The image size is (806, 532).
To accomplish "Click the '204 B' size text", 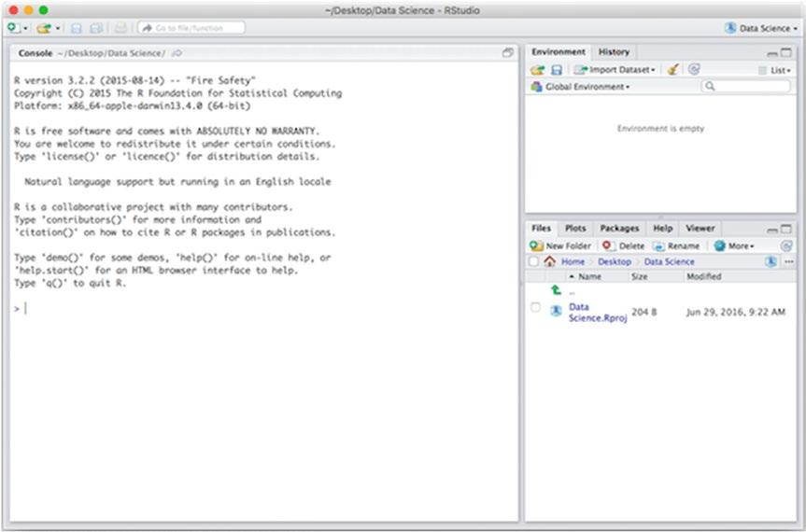I will (x=644, y=312).
